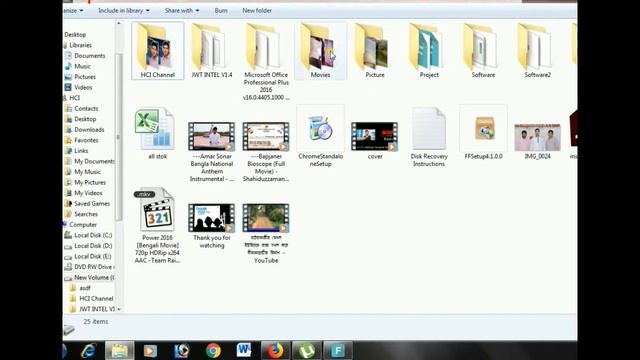Screen dimensions: 640x360
Task: Select Amar Sonar Bangla National Anthem video
Action: coord(211,151)
